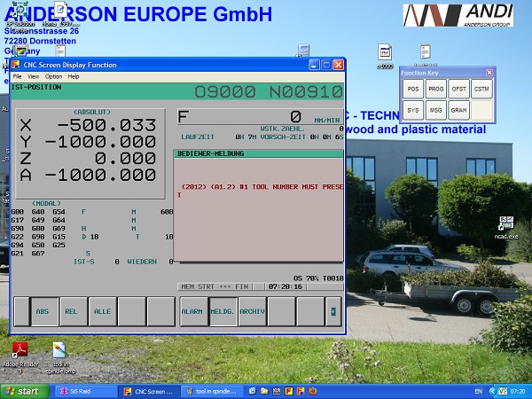Viewport: 532px width, 399px height.
Task: Open the Help menu in the CNC window
Action: (74, 76)
